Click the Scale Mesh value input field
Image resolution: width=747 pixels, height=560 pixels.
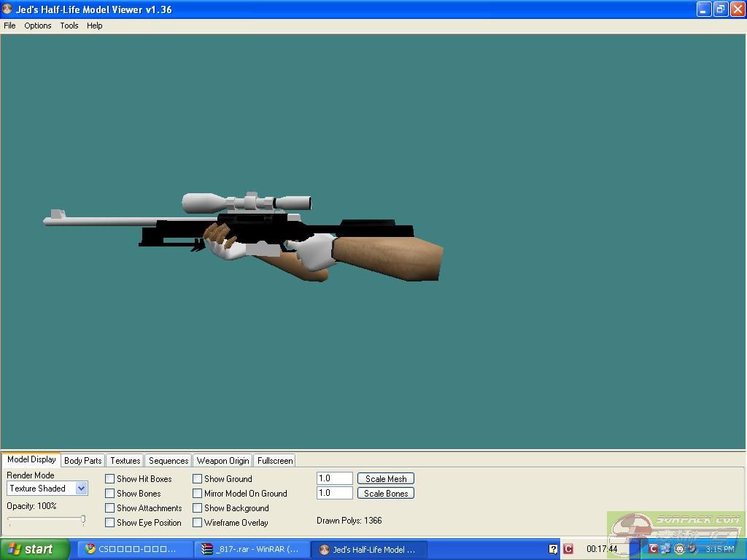(334, 479)
